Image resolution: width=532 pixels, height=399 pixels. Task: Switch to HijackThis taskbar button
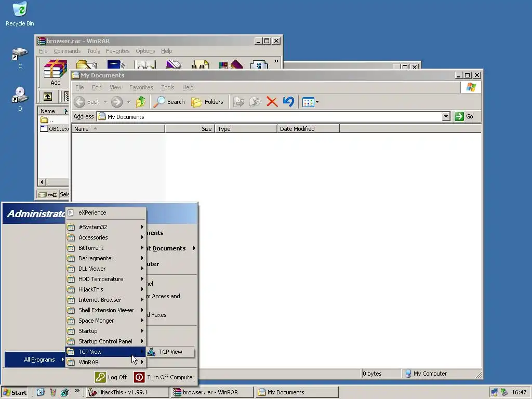coord(128,393)
